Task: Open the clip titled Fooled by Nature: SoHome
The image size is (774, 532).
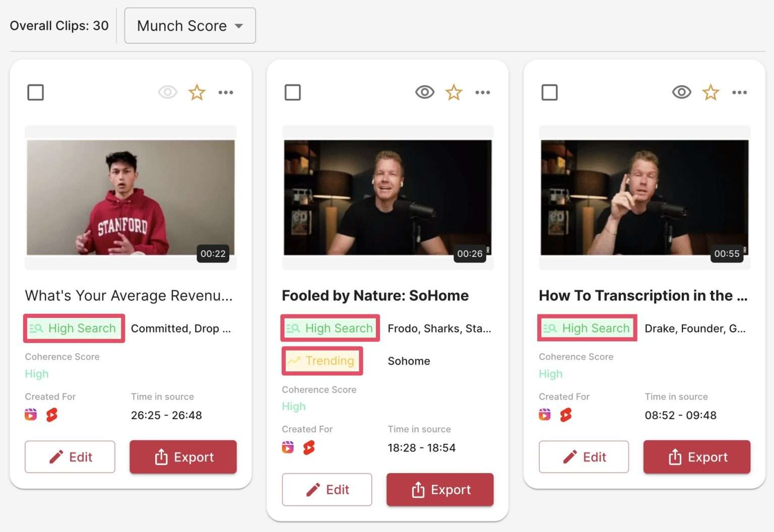Action: point(375,296)
